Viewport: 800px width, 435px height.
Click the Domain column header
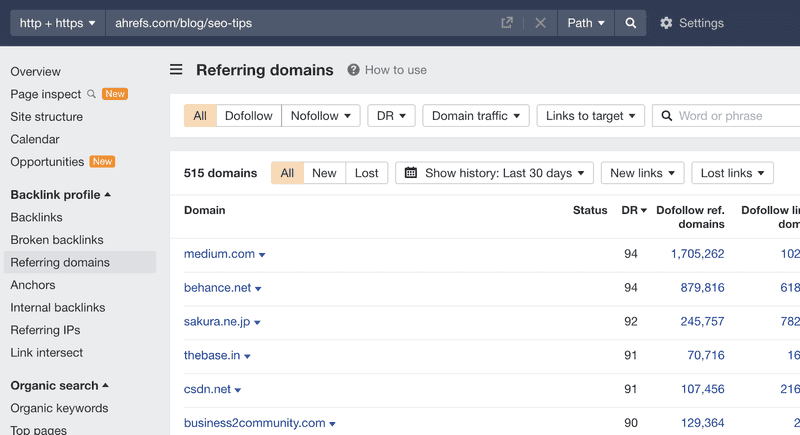(x=205, y=210)
